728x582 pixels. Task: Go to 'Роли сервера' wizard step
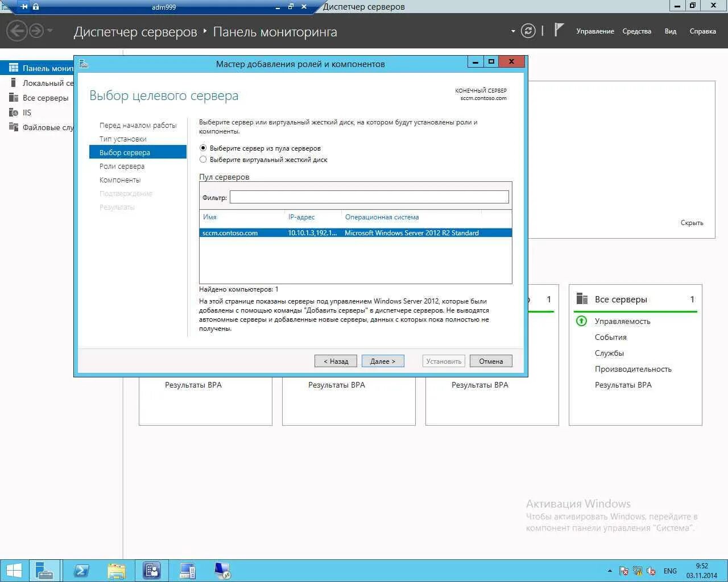click(x=122, y=166)
